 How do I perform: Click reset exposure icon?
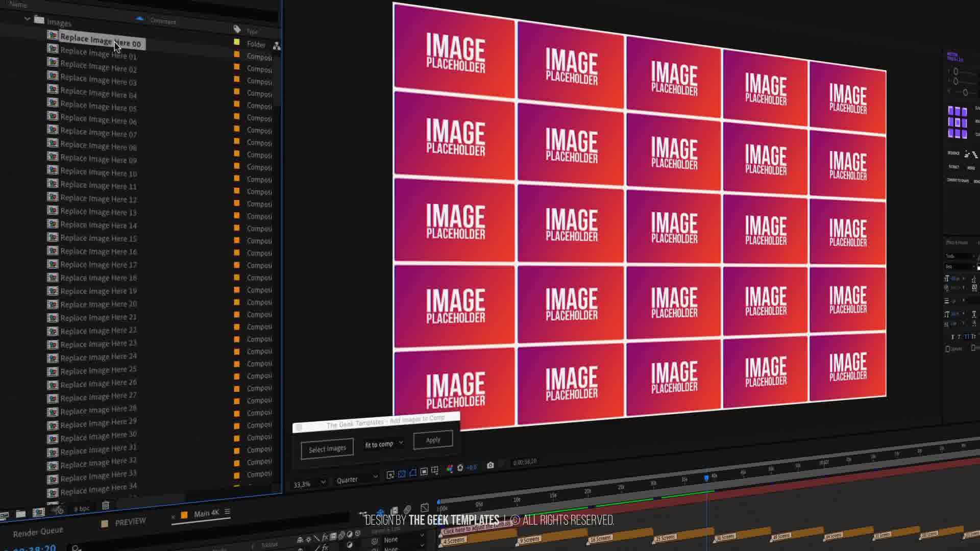[460, 468]
